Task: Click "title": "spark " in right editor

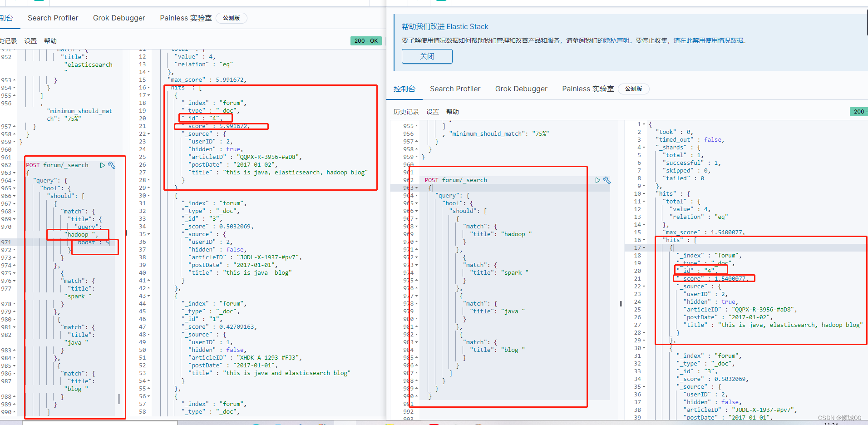Action: tap(499, 273)
